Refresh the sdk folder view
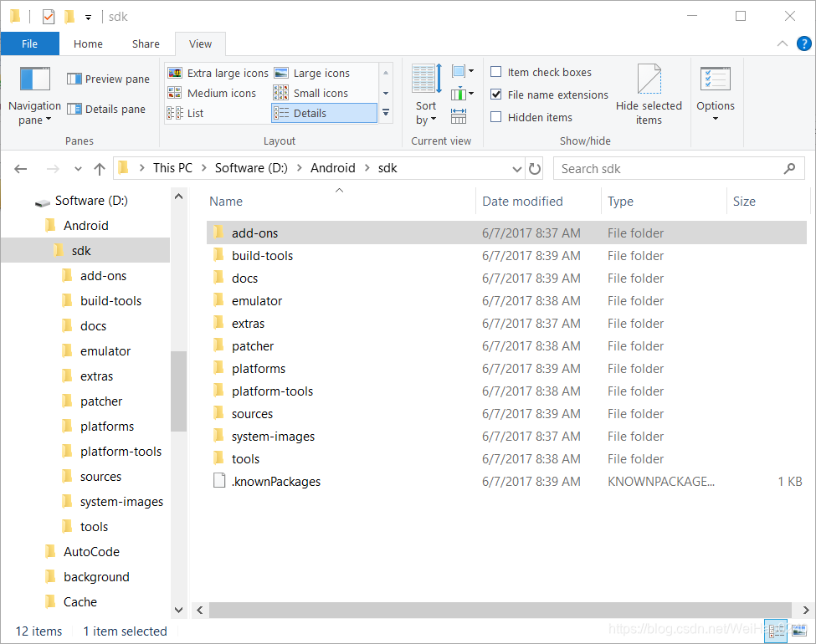This screenshot has height=644, width=816. coord(535,169)
